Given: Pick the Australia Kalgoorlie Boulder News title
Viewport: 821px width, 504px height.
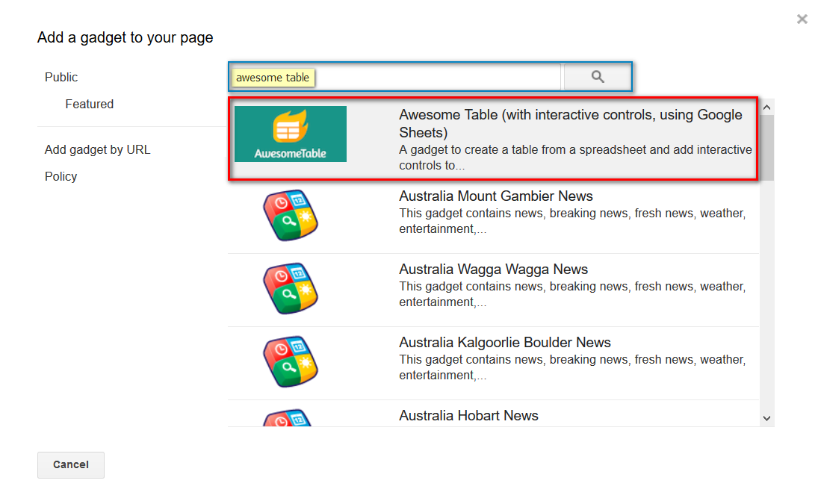Looking at the screenshot, I should click(505, 342).
